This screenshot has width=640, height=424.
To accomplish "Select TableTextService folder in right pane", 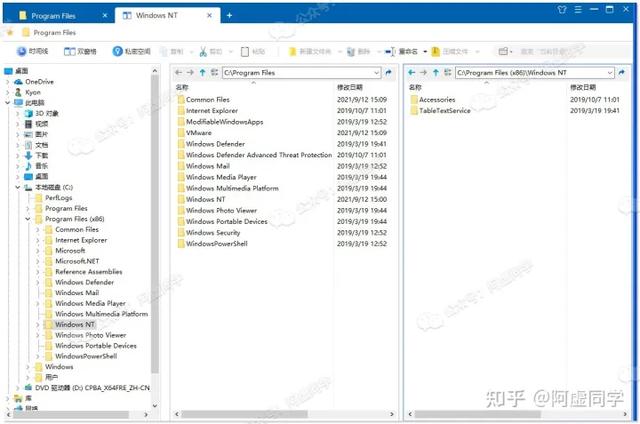I will pyautogui.click(x=440, y=110).
